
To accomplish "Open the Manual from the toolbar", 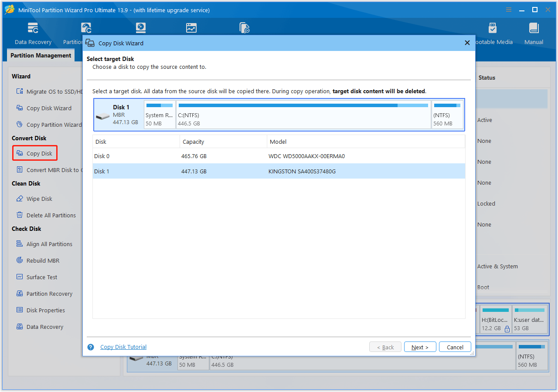I will coord(534,34).
